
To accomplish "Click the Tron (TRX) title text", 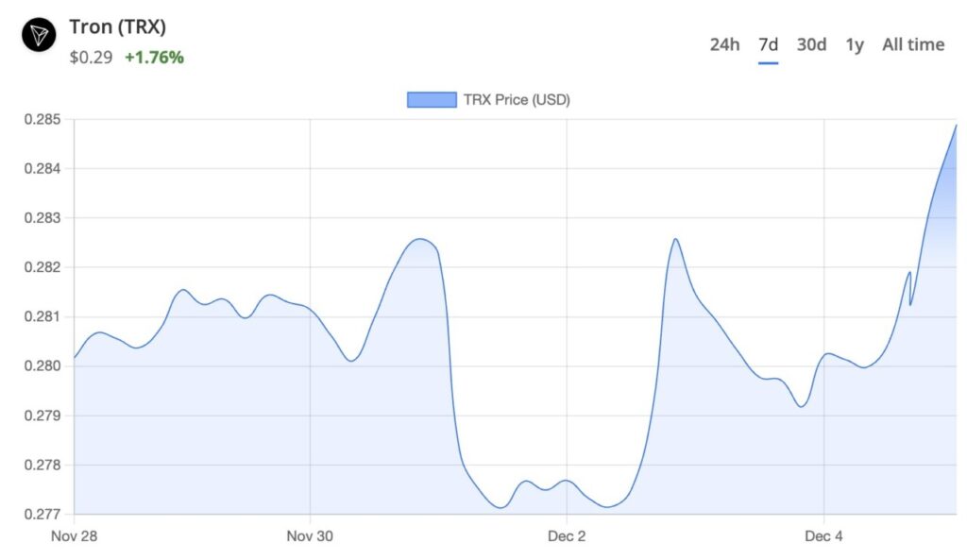I will pos(118,27).
